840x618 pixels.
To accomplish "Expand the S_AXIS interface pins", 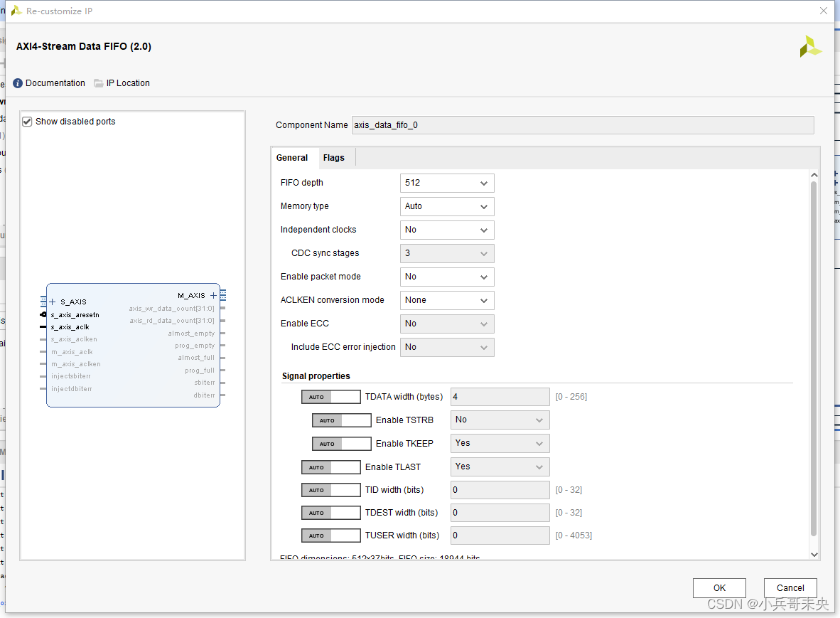I will point(51,302).
